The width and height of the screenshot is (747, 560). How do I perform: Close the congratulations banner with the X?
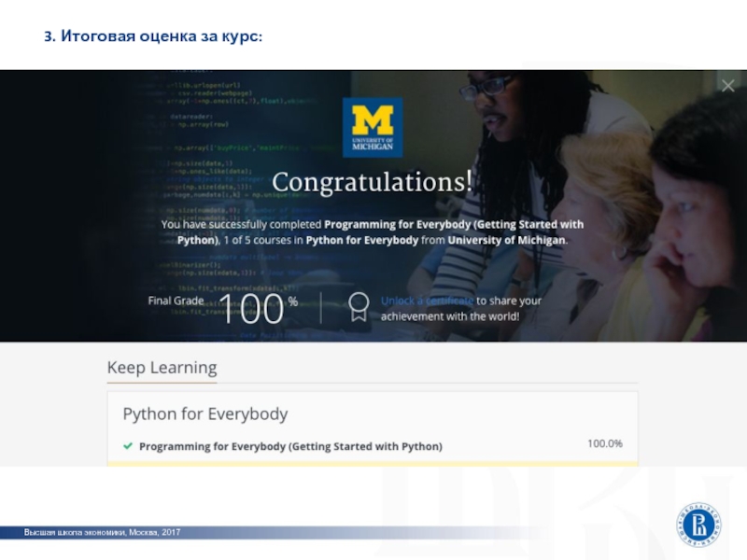pos(728,85)
